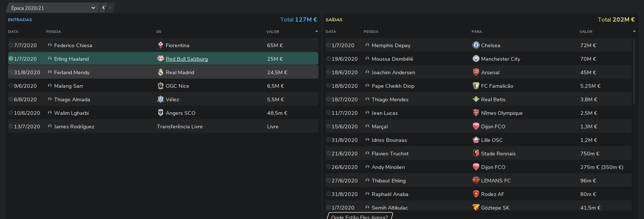Click LEMANS FC crest icon
This screenshot has width=644, height=219.
(x=476, y=180)
